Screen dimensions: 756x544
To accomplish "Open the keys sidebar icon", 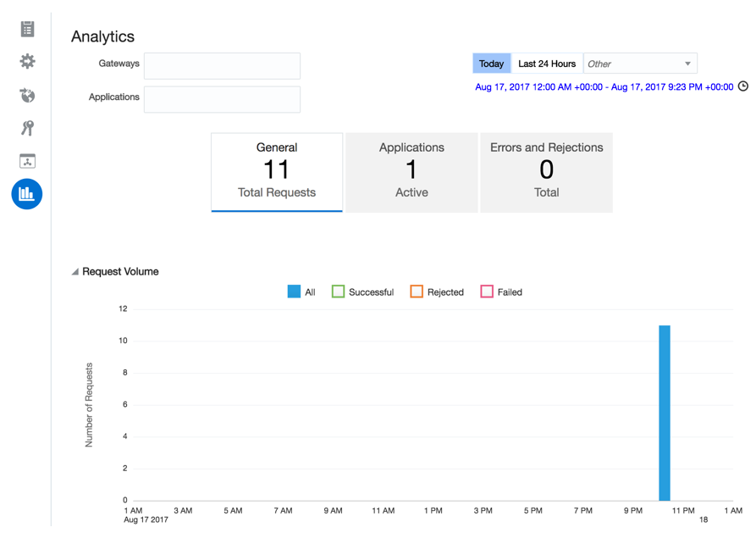I will click(27, 128).
